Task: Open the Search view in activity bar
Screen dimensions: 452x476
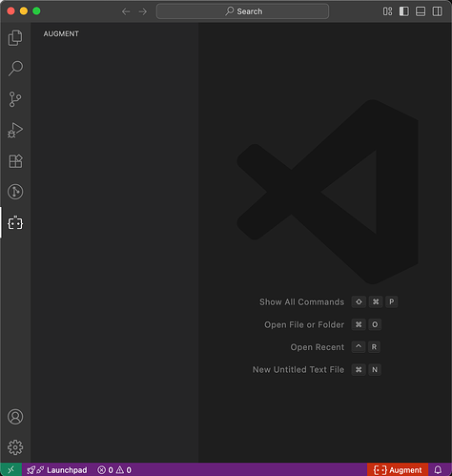Action: click(15, 69)
